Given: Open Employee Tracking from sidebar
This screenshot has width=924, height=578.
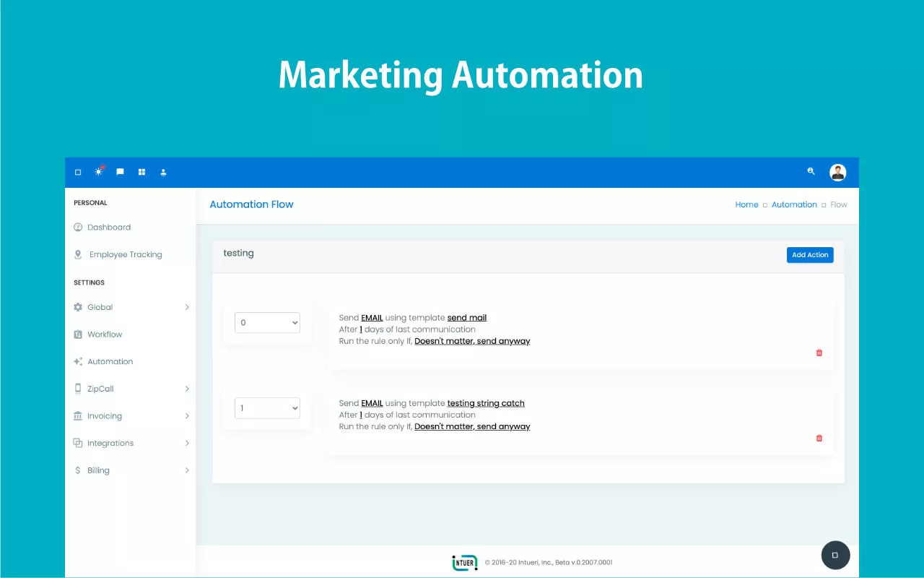Looking at the screenshot, I should (126, 254).
